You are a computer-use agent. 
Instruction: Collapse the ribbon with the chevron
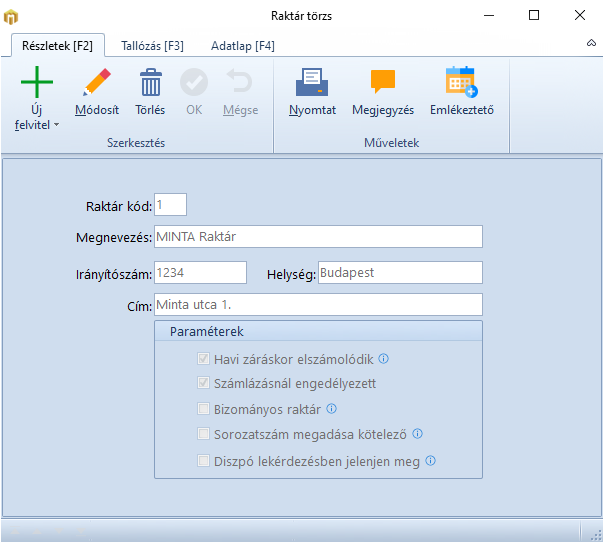click(591, 45)
